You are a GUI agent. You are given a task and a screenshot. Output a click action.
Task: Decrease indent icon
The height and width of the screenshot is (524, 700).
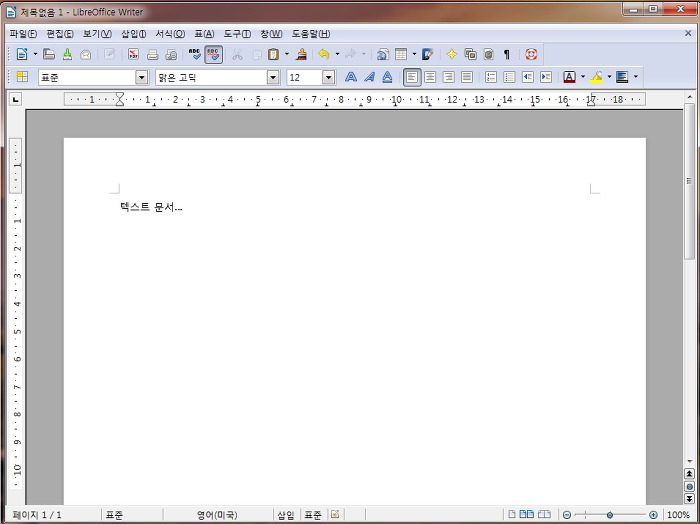[x=528, y=77]
